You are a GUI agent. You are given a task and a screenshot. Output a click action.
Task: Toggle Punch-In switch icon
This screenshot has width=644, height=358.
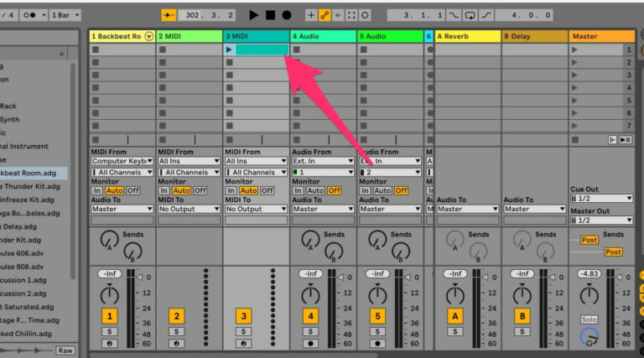pyautogui.click(x=454, y=15)
